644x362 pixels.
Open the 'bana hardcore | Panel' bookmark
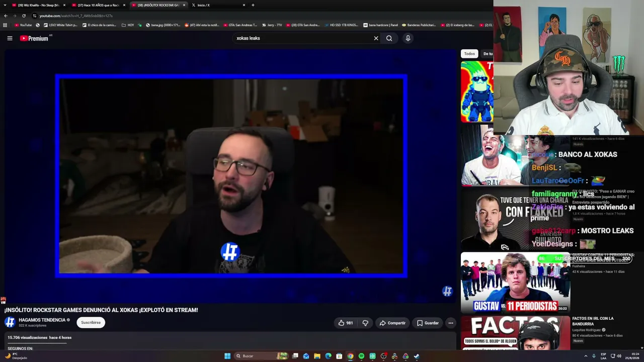click(x=380, y=25)
